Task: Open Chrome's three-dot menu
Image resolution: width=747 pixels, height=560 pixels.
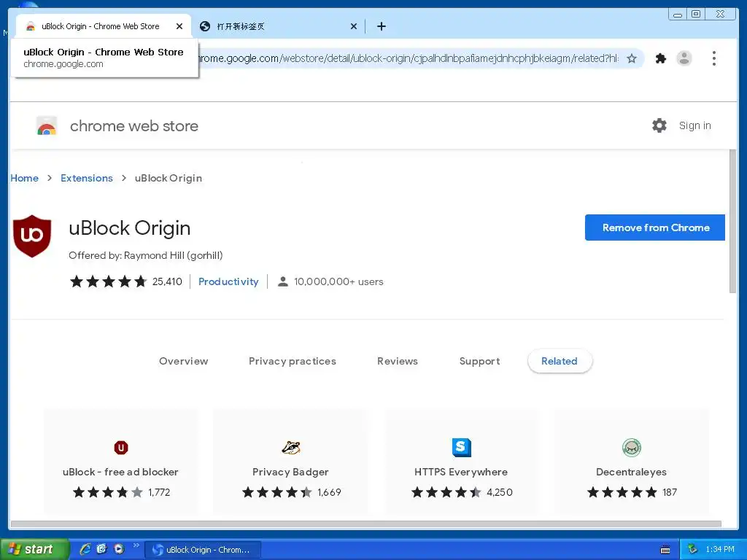Action: pos(713,58)
